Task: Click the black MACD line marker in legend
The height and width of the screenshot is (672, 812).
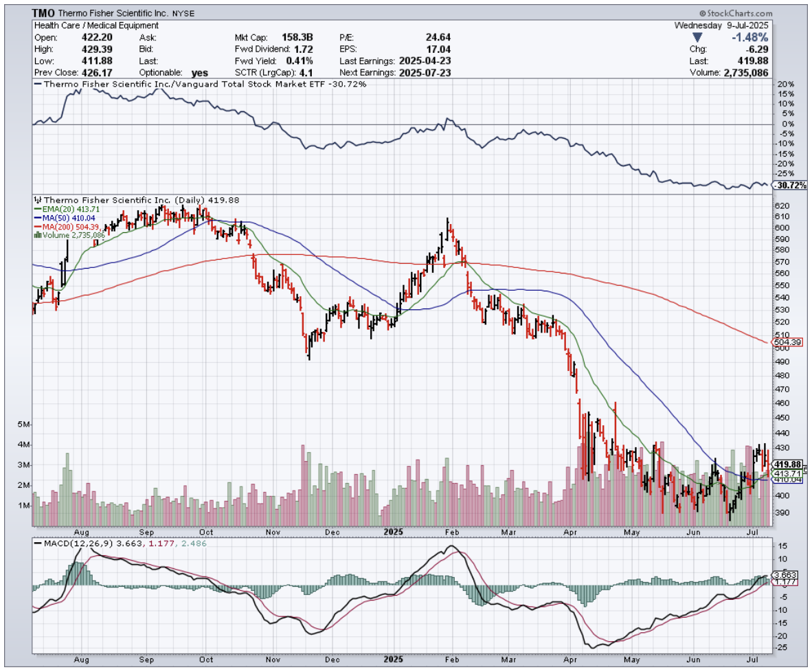Action: point(38,544)
